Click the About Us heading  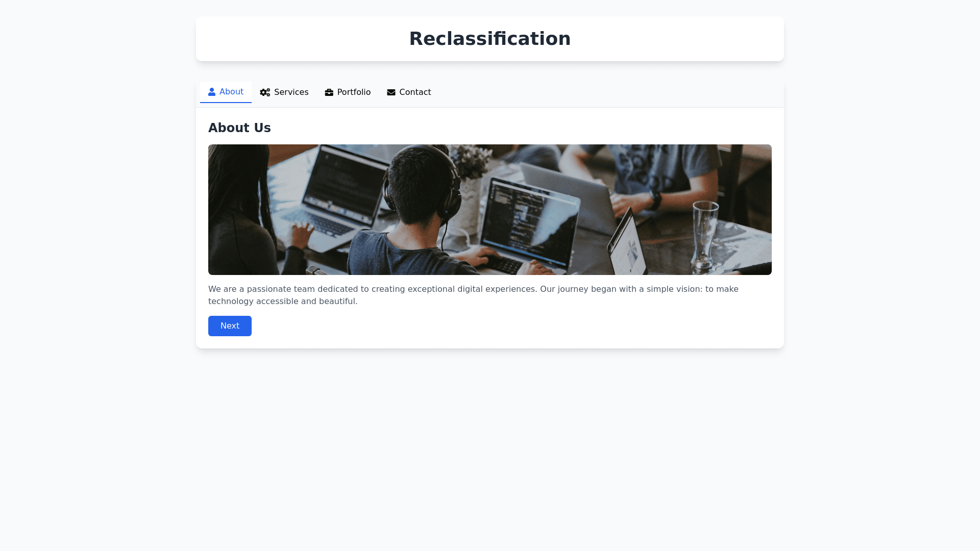(x=239, y=128)
